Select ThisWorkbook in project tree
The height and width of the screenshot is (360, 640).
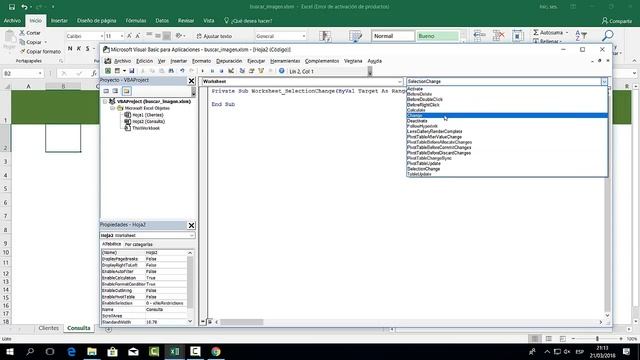point(146,128)
